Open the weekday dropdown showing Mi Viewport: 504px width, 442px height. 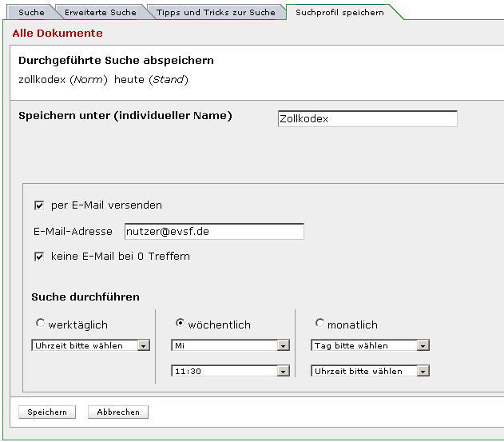pos(230,346)
